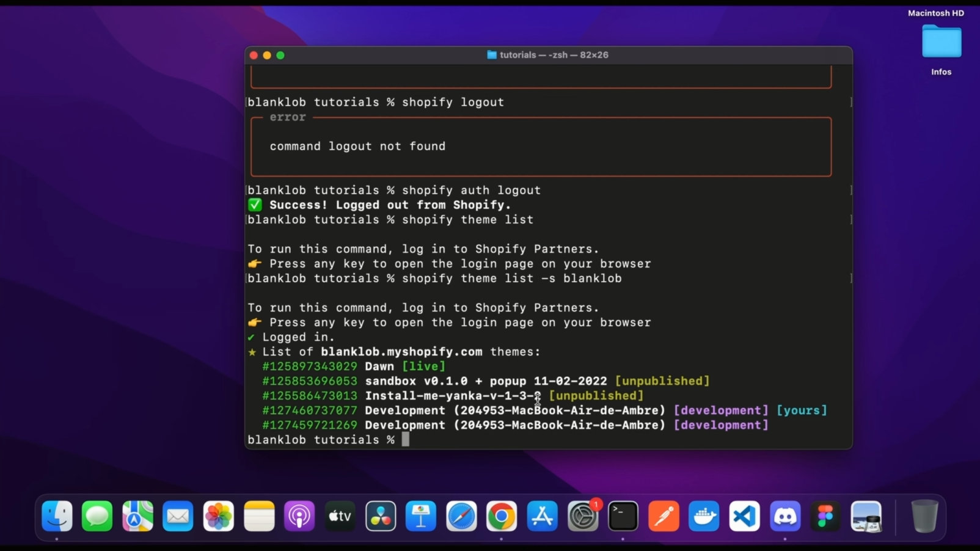Open Notes app in Dock

(259, 516)
